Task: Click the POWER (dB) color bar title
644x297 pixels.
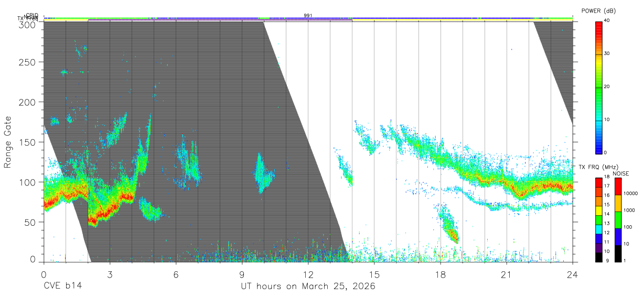Action: tap(598, 11)
